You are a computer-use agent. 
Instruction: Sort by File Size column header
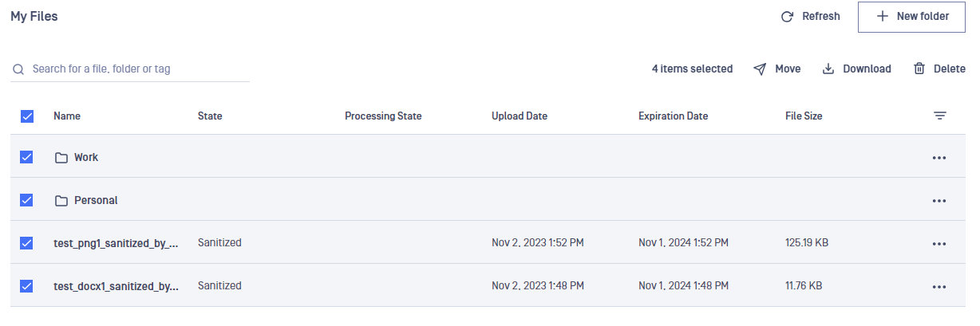point(804,116)
